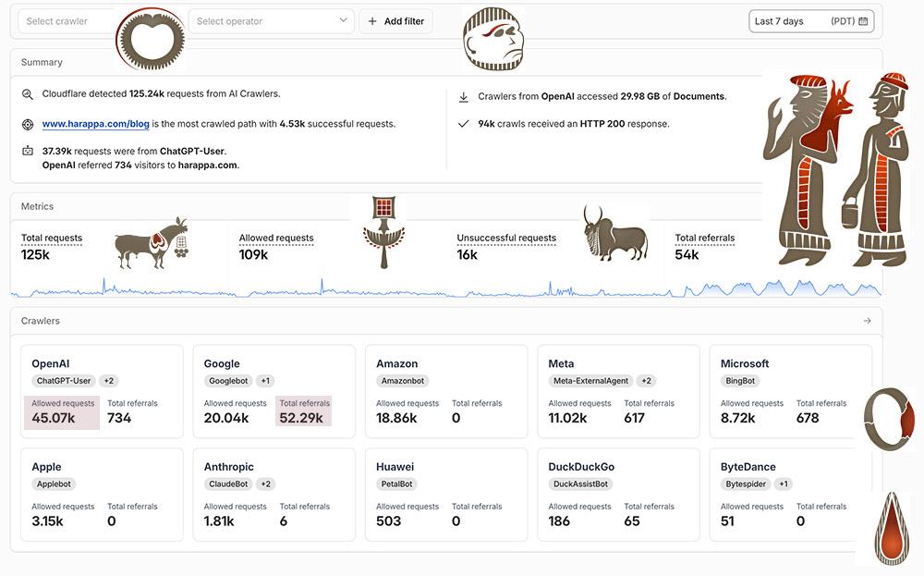Click Apple's 3.15k allowed requests value
This screenshot has width=924, height=576.
tap(48, 521)
